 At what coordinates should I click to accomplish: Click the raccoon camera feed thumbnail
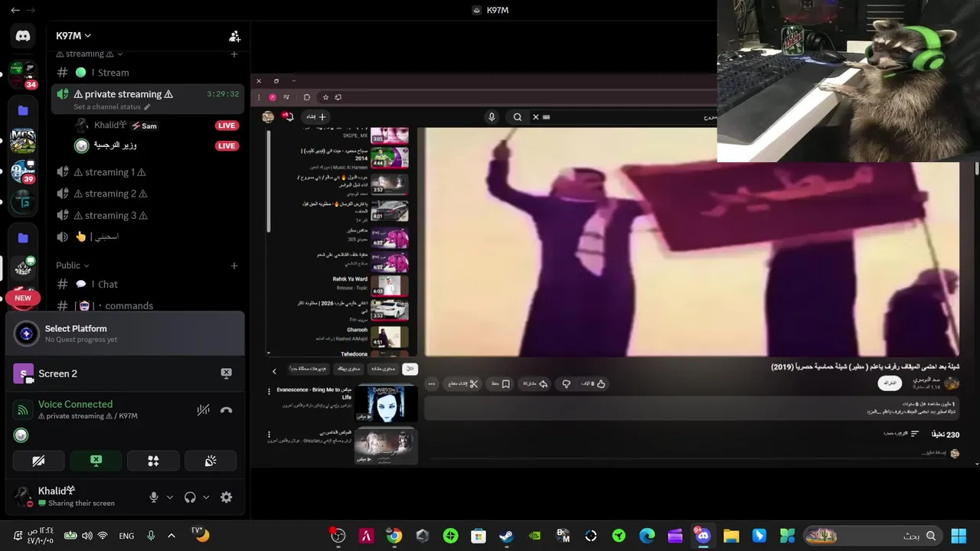(x=848, y=81)
